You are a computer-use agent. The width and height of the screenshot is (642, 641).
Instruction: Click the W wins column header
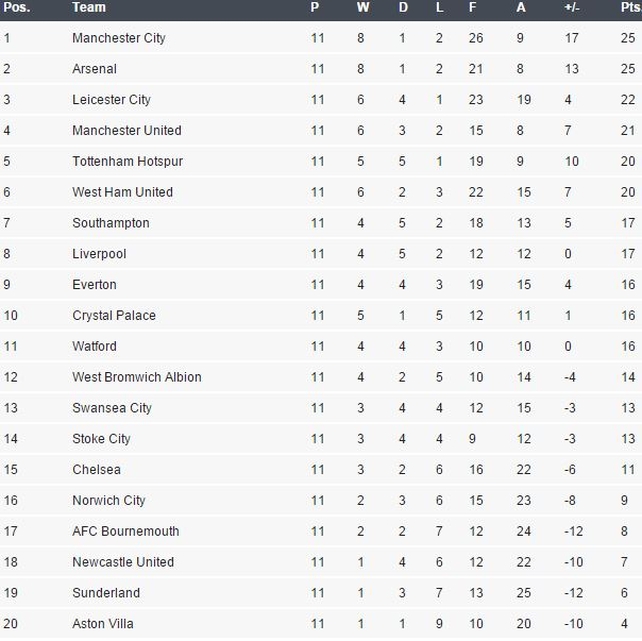pyautogui.click(x=363, y=7)
